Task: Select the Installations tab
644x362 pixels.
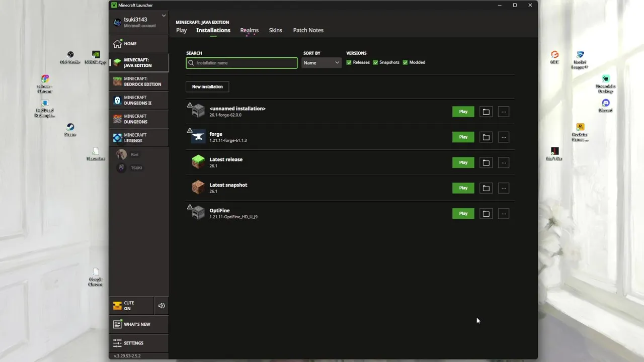Action: (213, 30)
